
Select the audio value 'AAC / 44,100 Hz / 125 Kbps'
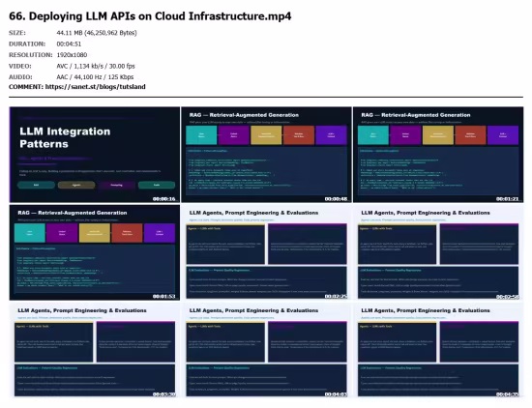click(95, 77)
